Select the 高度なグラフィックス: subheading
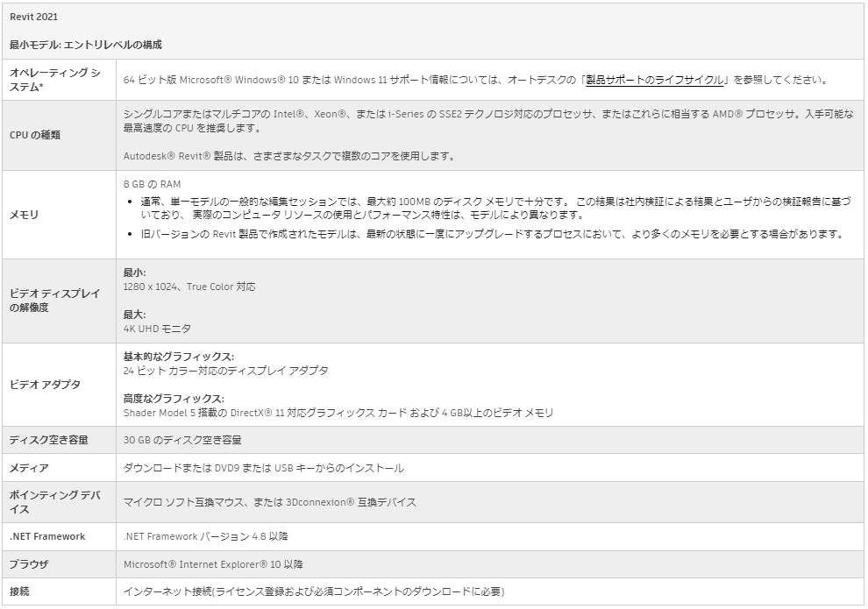This screenshot has width=868, height=609. click(x=174, y=399)
